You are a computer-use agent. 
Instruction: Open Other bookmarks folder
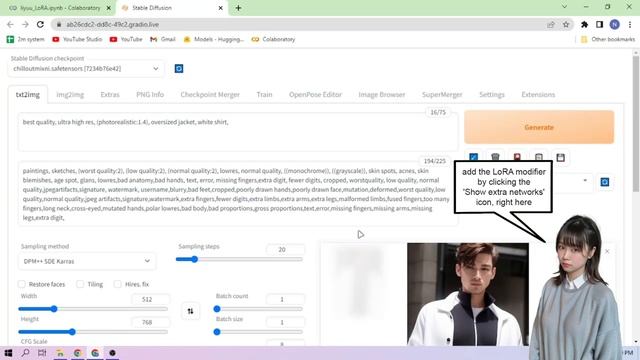608,39
